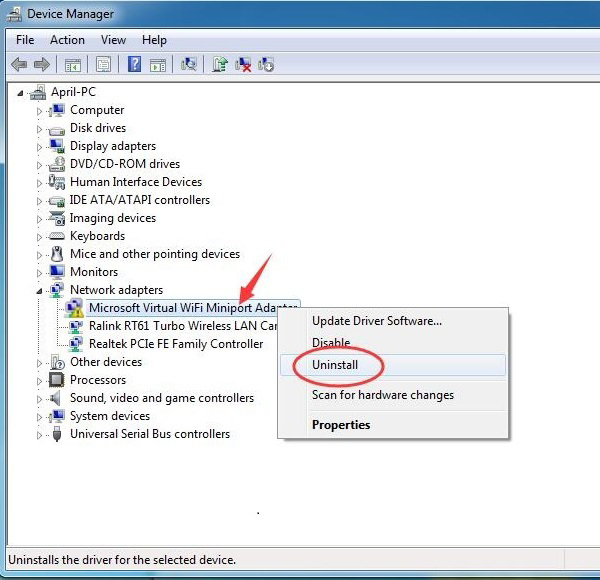This screenshot has width=600, height=580.
Task: Expand the Keyboards category
Action: point(39,237)
